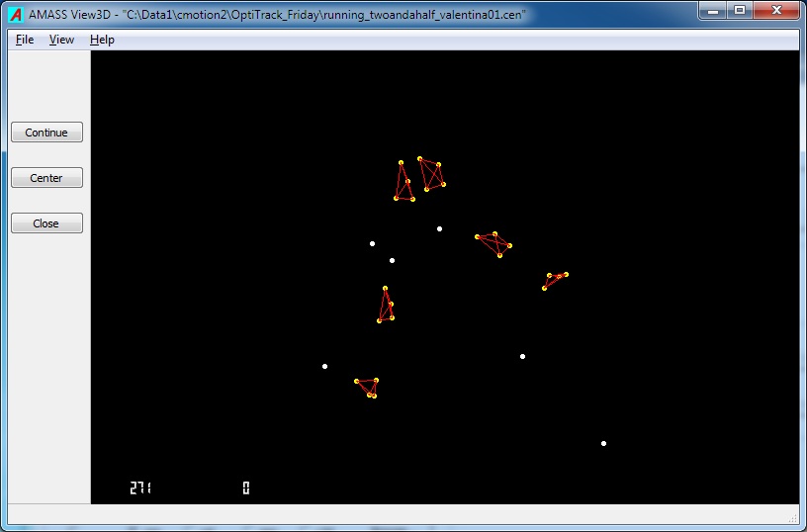Click the Close button in sidebar
Image resolution: width=807 pixels, height=532 pixels.
(46, 223)
